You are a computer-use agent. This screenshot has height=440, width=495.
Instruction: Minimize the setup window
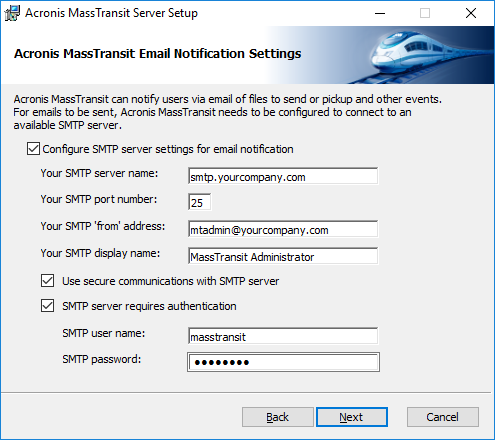[380, 13]
